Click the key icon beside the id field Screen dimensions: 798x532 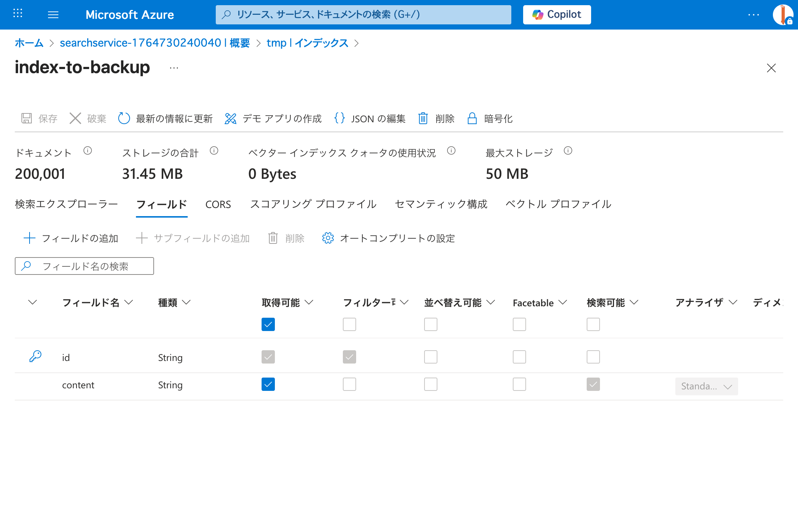(35, 357)
